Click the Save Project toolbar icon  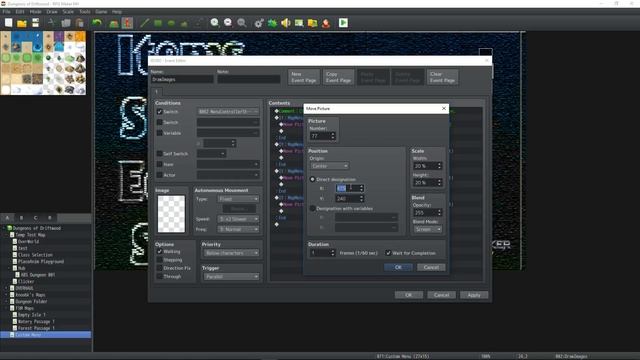[36, 23]
